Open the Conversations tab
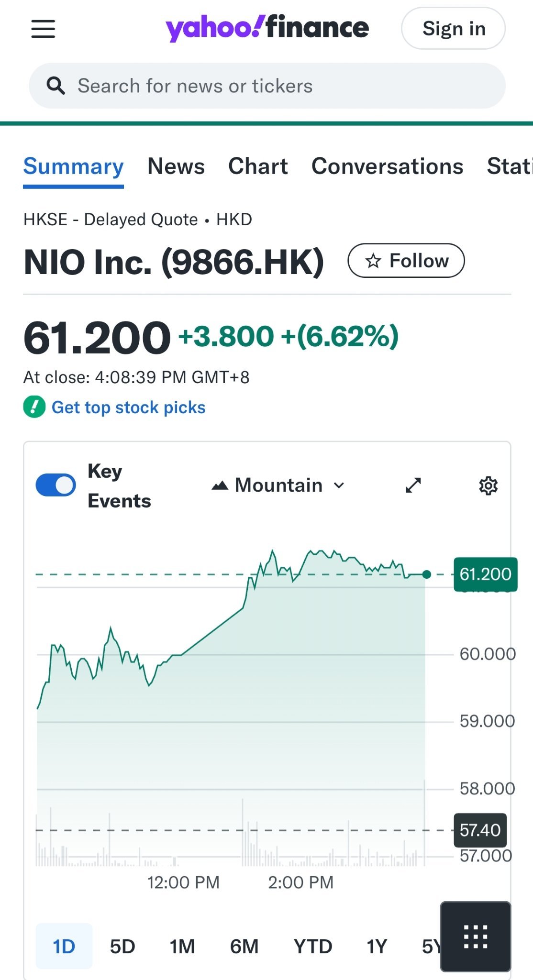Image resolution: width=533 pixels, height=980 pixels. (388, 166)
